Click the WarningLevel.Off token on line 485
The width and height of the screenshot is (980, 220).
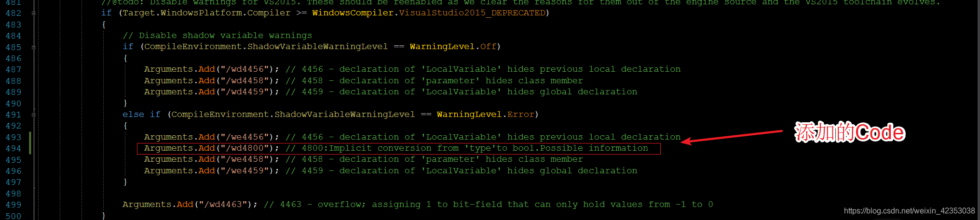click(x=453, y=47)
